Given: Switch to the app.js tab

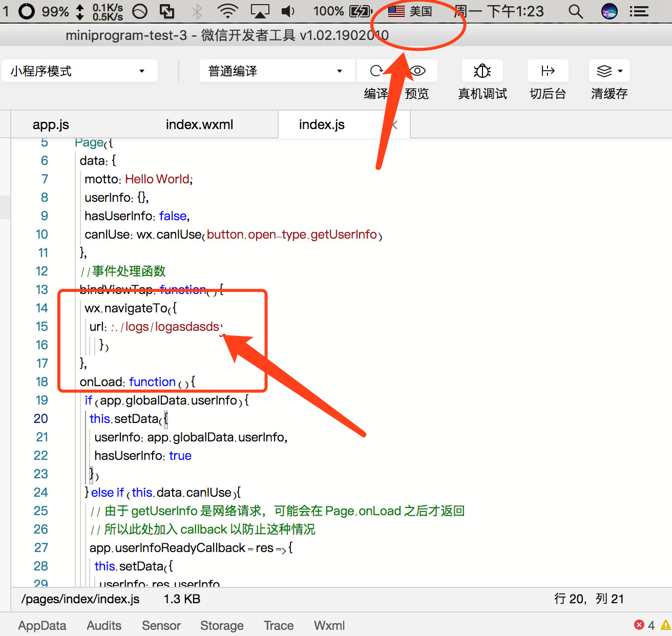Looking at the screenshot, I should point(51,124).
